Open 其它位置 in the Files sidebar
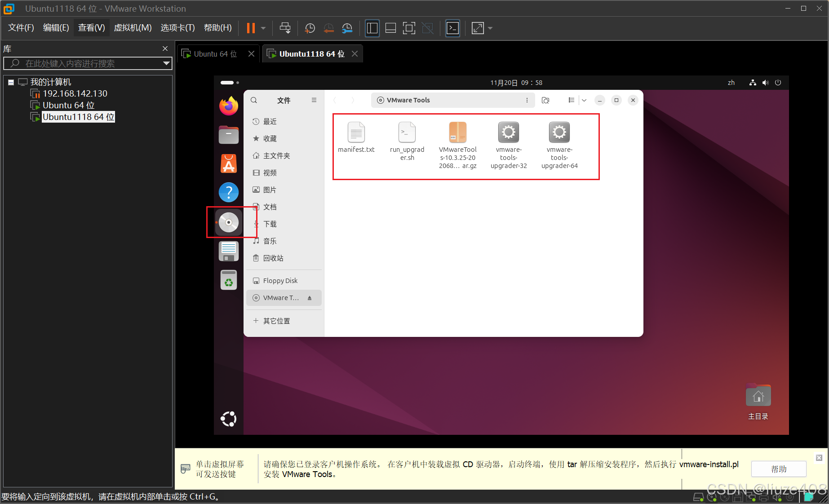The image size is (829, 504). pyautogui.click(x=284, y=321)
